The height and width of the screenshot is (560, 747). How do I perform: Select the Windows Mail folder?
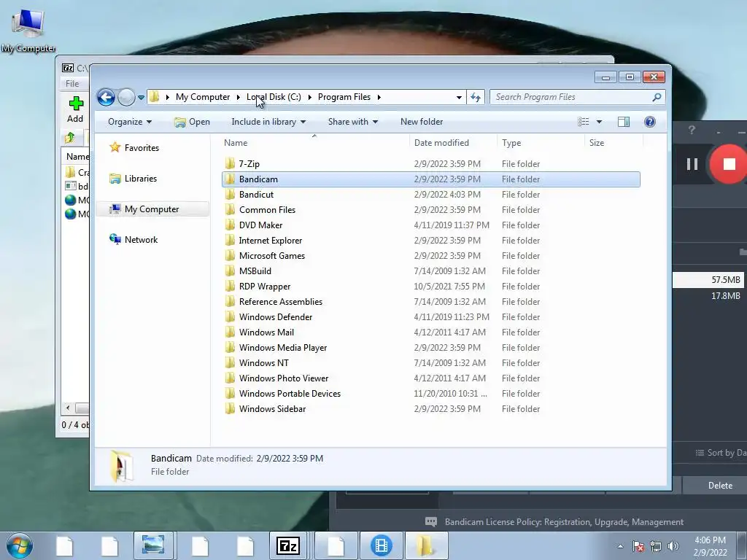(x=266, y=332)
